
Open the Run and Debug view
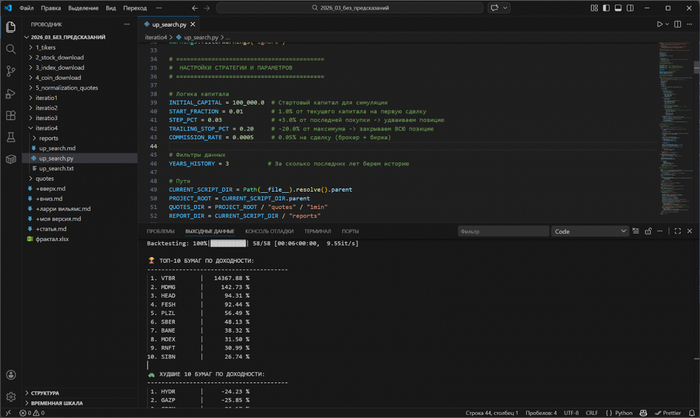[11, 94]
